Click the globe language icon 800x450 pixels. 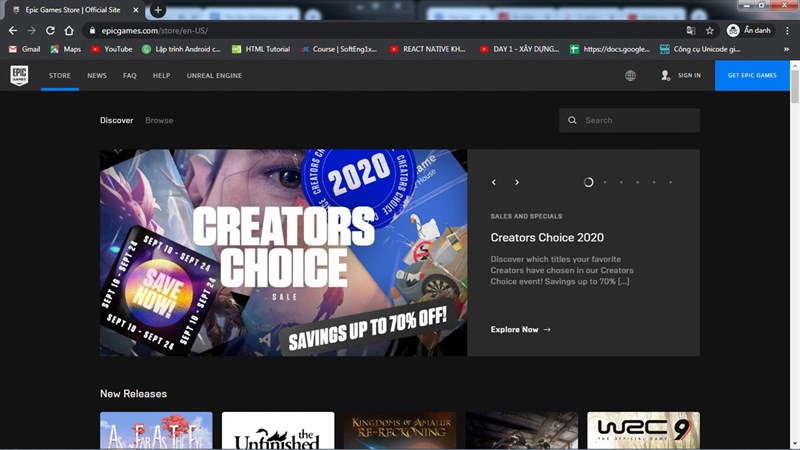tap(631, 76)
